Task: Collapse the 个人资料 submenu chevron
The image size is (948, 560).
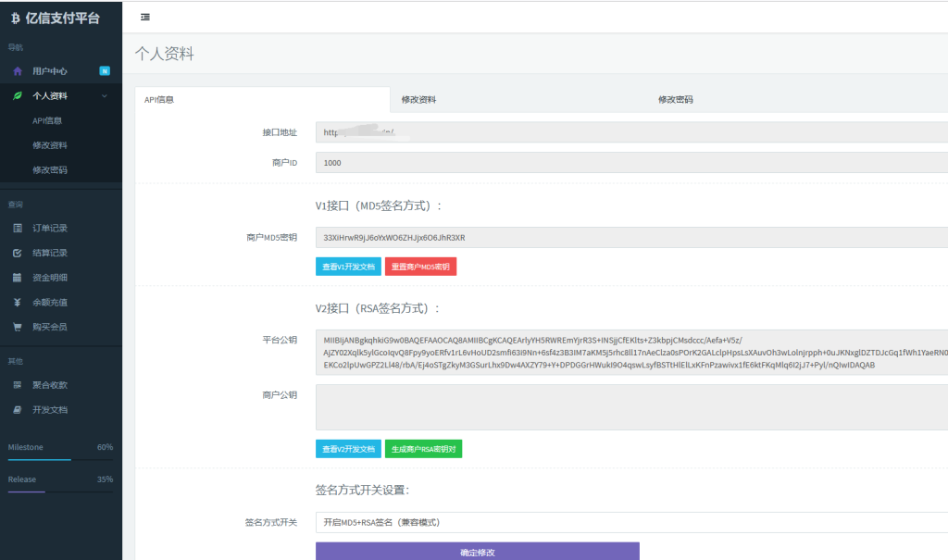Action: [x=105, y=95]
